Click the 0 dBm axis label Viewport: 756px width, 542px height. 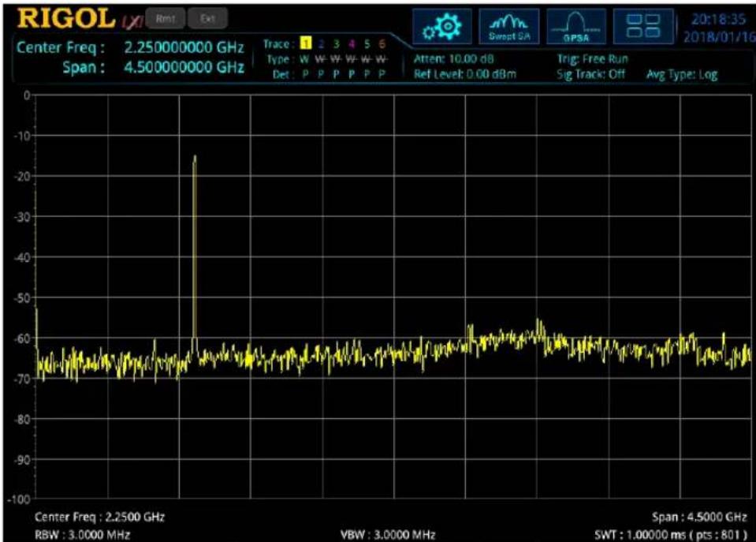pyautogui.click(x=27, y=95)
